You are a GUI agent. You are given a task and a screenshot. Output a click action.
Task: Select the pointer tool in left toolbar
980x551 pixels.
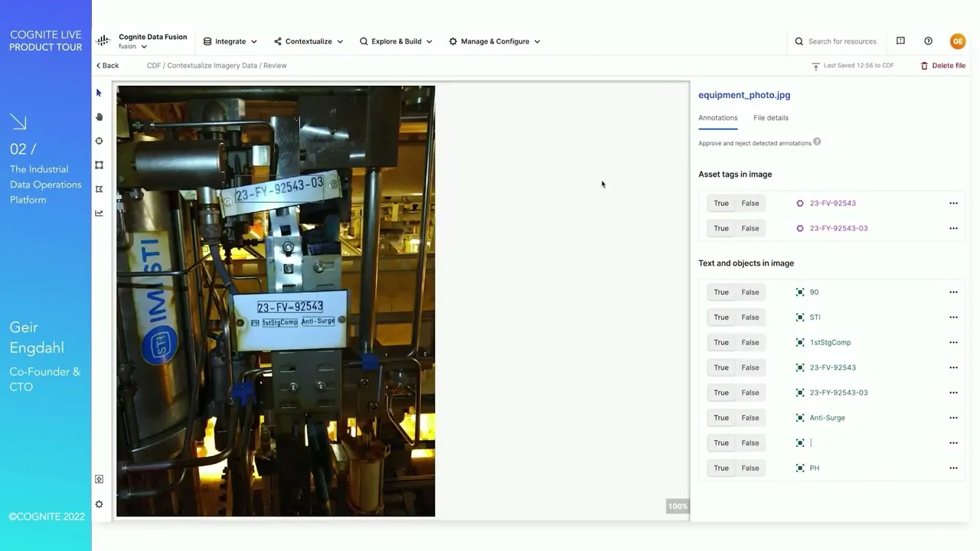pos(99,93)
